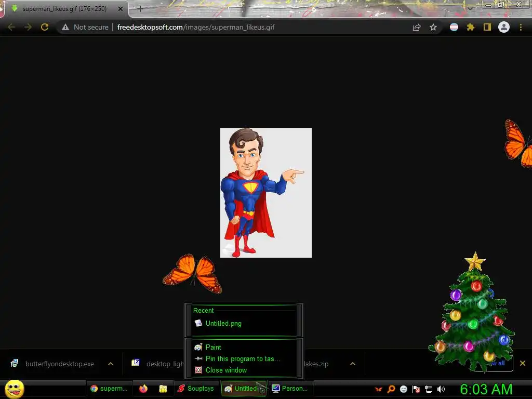
Task: Open the Extensions puzzle piece menu
Action: click(x=471, y=27)
